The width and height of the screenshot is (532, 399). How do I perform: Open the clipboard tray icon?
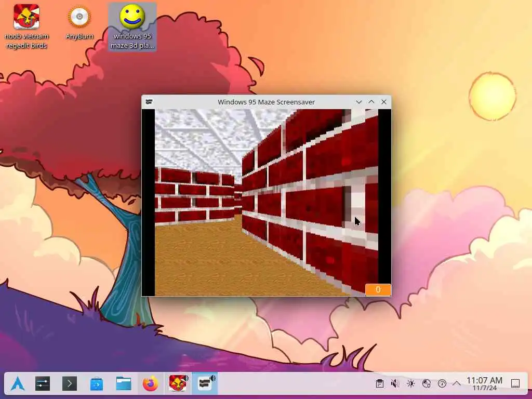[x=380, y=384]
